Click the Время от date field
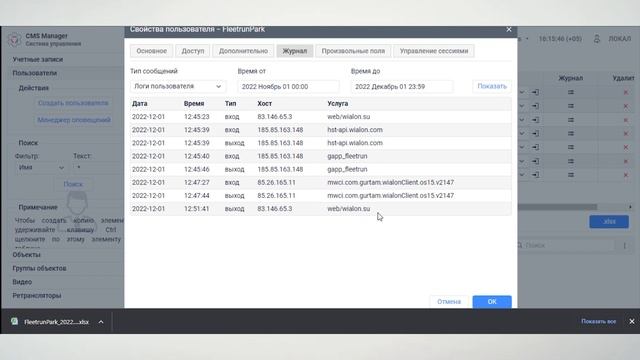This screenshot has height=360, width=640. tap(288, 87)
